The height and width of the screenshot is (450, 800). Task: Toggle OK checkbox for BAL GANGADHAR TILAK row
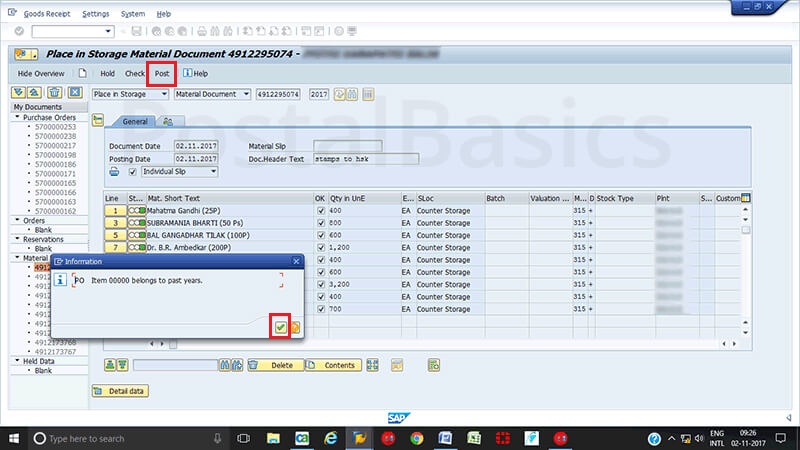[x=320, y=235]
